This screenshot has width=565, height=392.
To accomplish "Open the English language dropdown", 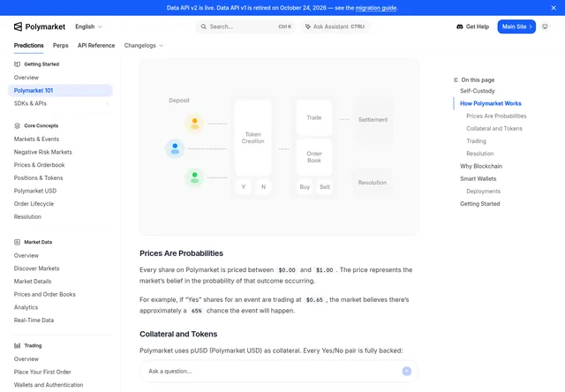I will point(88,26).
